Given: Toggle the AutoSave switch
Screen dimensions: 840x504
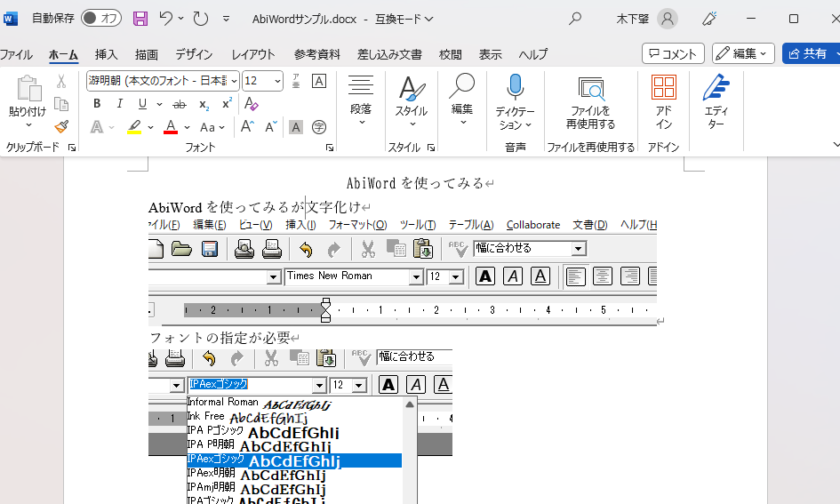Looking at the screenshot, I should [101, 18].
